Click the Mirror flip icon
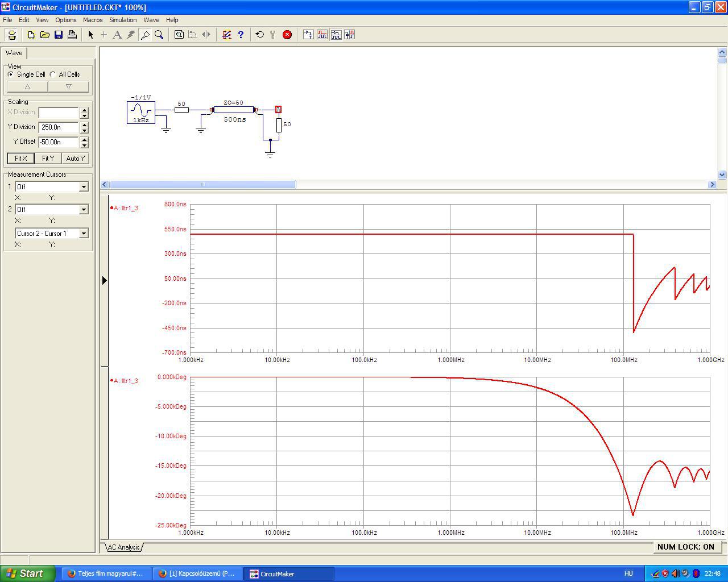 click(206, 35)
